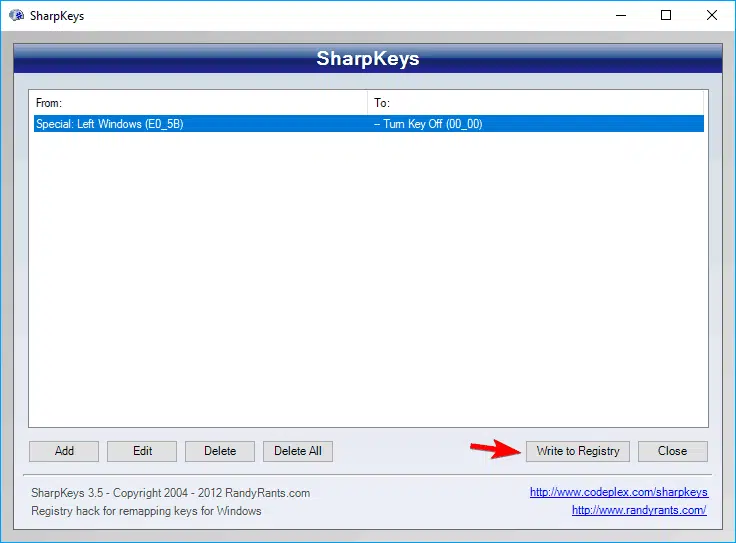Click the Add button
Screen dimensions: 736x543
64,451
